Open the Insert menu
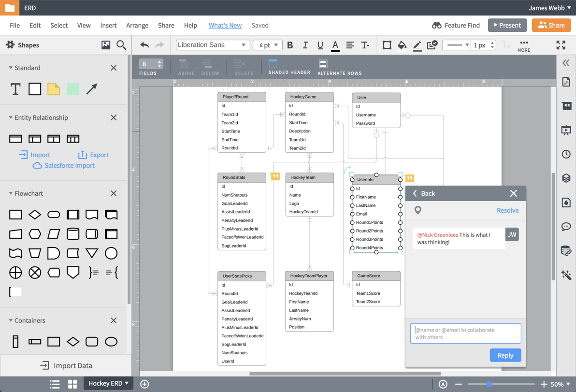The image size is (576, 392). tap(108, 25)
